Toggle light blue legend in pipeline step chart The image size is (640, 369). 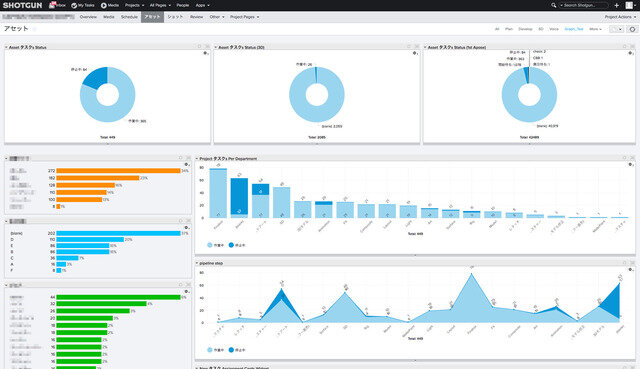[x=215, y=350]
